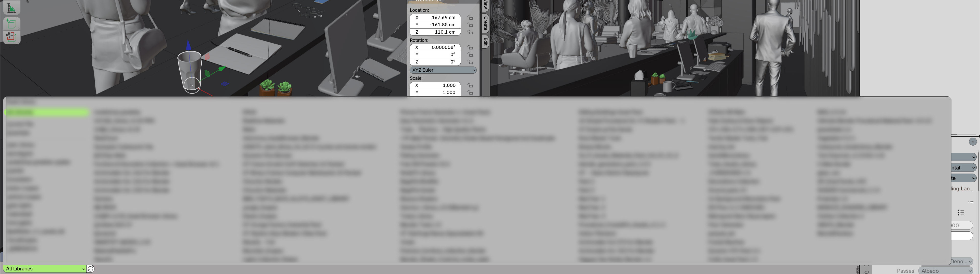Lock the Location Y value
The width and height of the screenshot is (980, 274).
point(470,25)
